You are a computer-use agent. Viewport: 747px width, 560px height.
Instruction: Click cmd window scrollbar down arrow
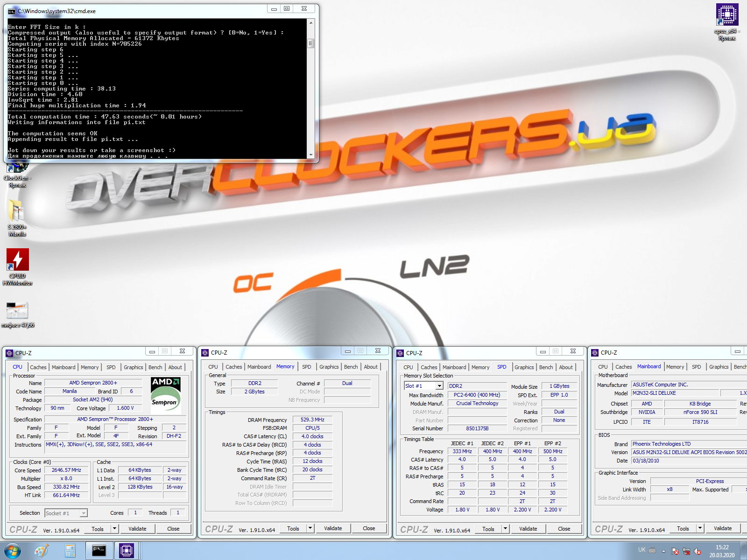pyautogui.click(x=311, y=154)
